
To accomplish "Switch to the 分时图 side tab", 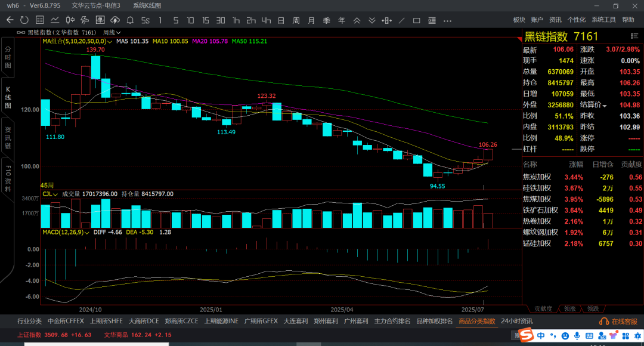I will (x=8, y=57).
